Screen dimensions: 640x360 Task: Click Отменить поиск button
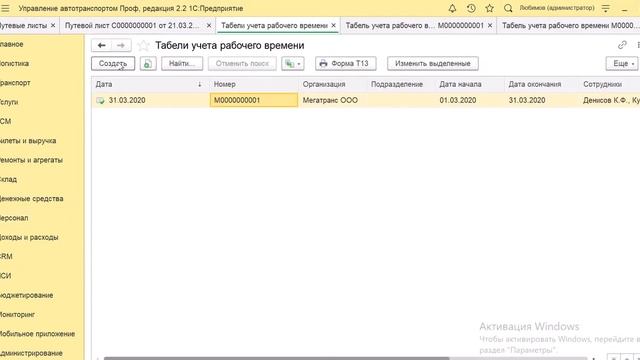242,64
